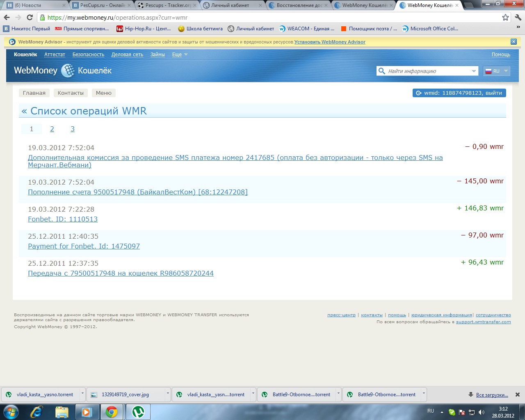Image resolution: width=525 pixels, height=420 pixels.
Task: Open the Microsoft Office Col... bookmark
Action: click(430, 29)
